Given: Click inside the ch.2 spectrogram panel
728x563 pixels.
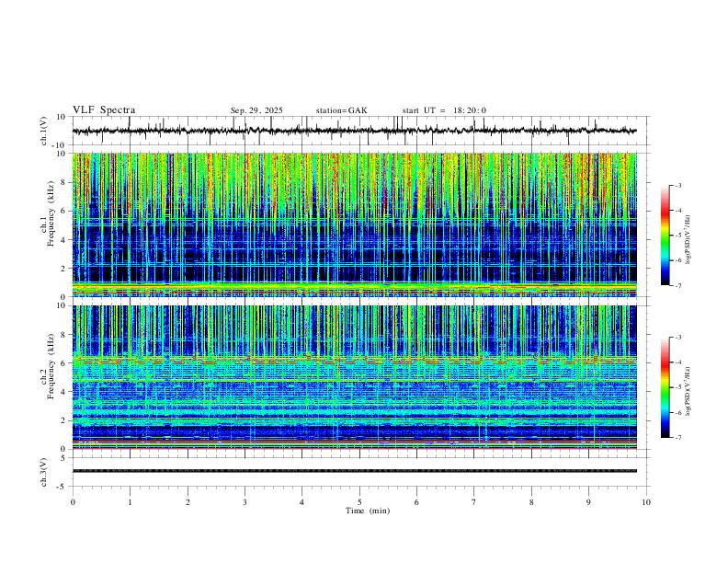Looking at the screenshot, I should (354, 377).
